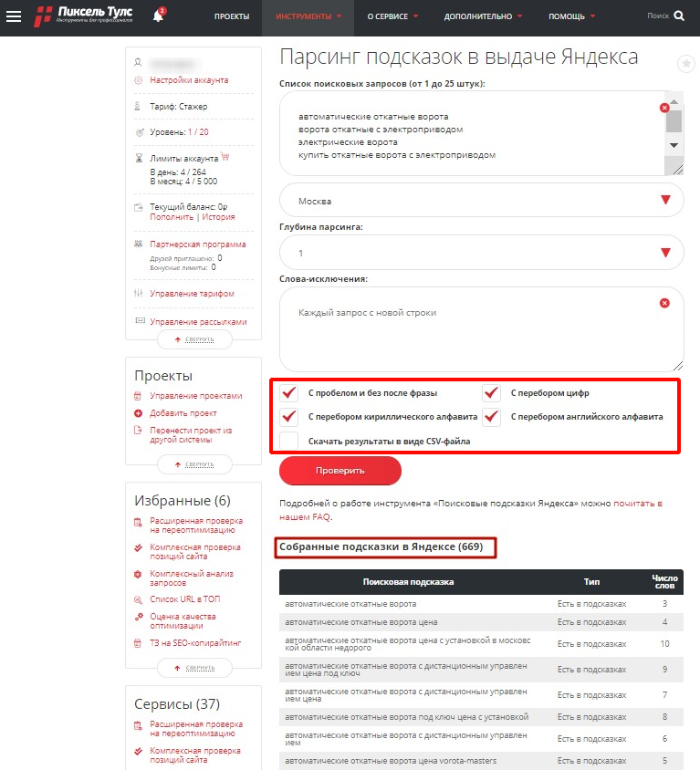Screen dimensions: 700x770
Task: Click icon beside Комплексный анализ запросов
Action: 138,574
